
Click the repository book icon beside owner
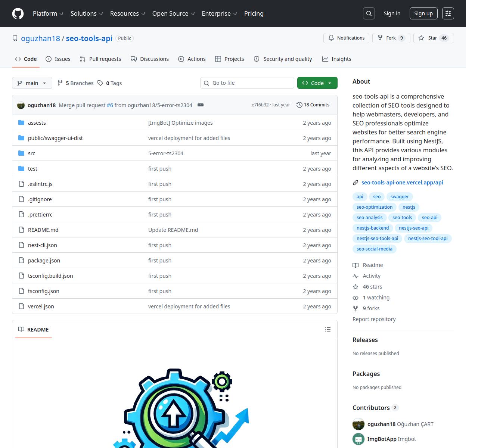(15, 38)
